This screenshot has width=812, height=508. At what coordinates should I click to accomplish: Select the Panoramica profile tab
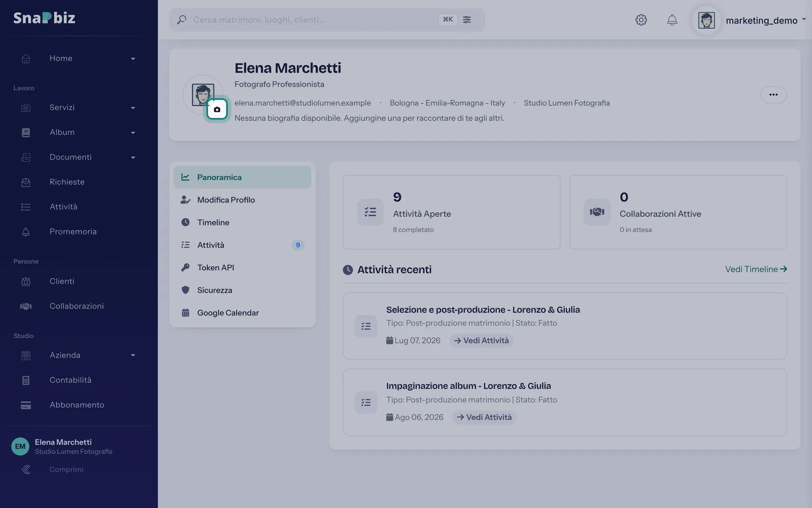click(x=242, y=177)
